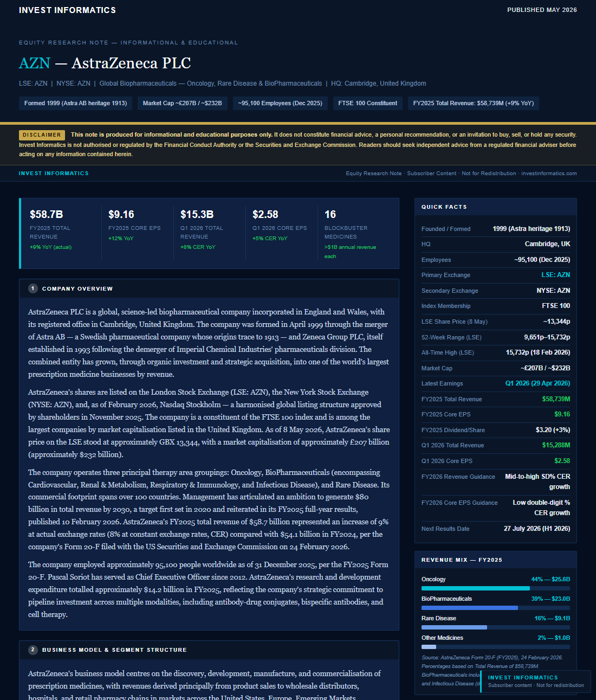This screenshot has width=596, height=700.
Task: Click the '15,732p (18 Feb 2026)' all-time high
Action: click(x=538, y=352)
